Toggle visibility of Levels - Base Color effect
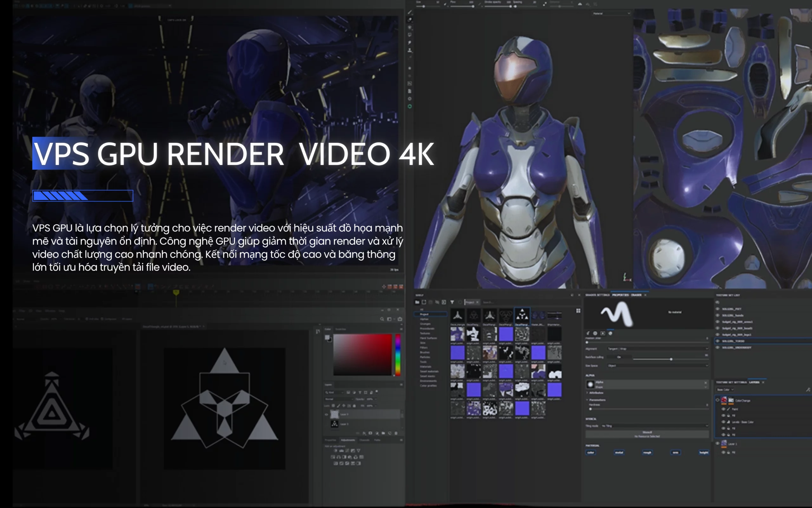This screenshot has width=812, height=508. tap(723, 422)
